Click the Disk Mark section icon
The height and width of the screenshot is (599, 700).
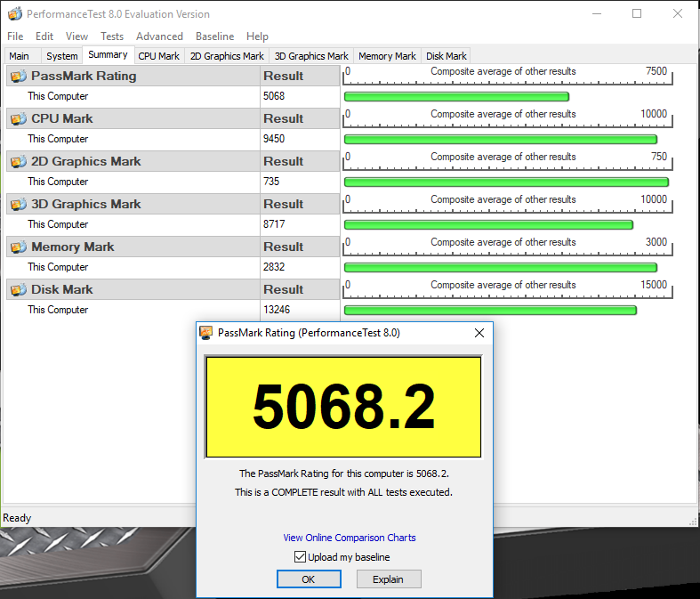[x=19, y=289]
